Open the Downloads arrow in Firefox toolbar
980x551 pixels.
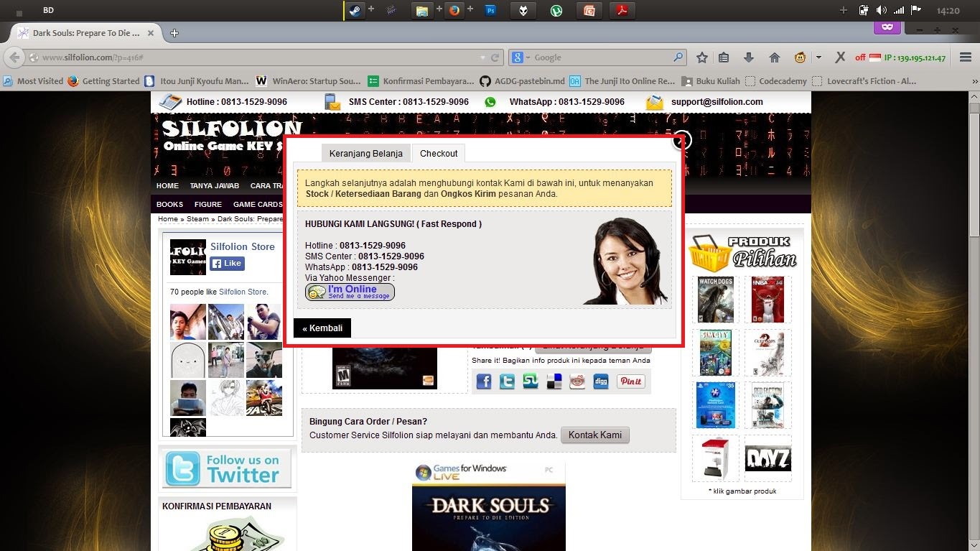pos(749,57)
